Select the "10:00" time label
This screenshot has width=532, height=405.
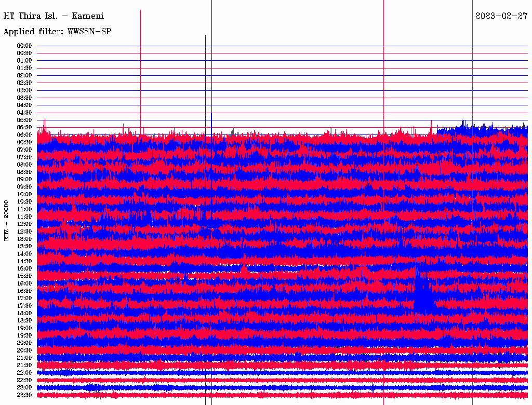[24, 194]
